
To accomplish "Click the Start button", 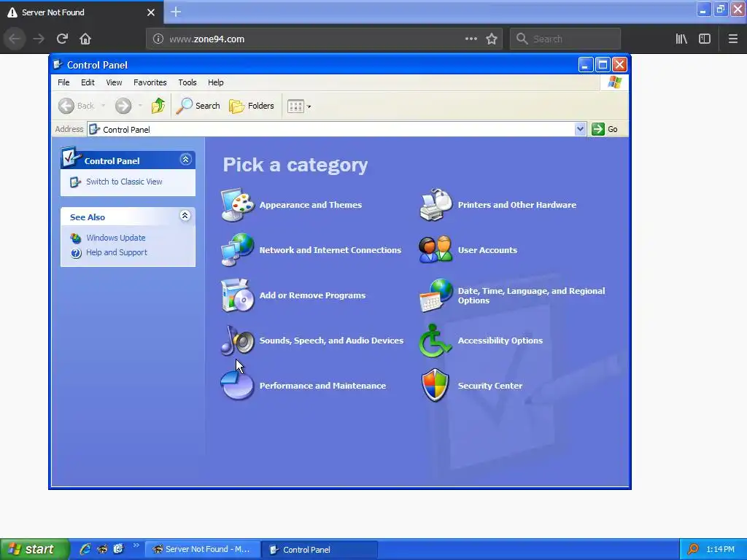I will tap(34, 549).
